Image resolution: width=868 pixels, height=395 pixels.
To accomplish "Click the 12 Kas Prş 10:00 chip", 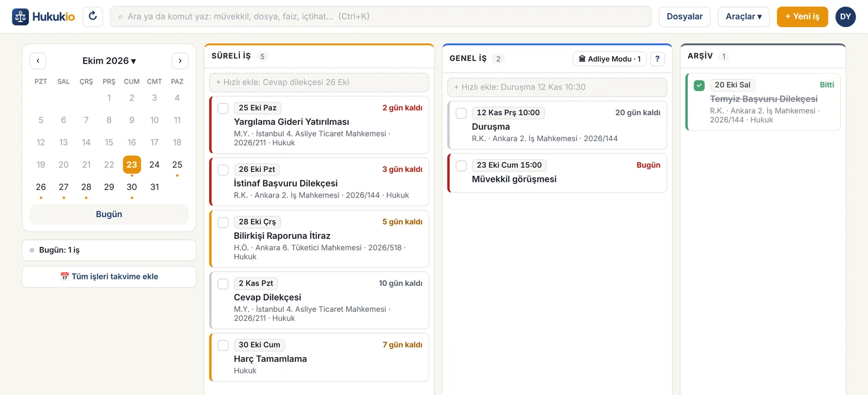I will tap(508, 113).
